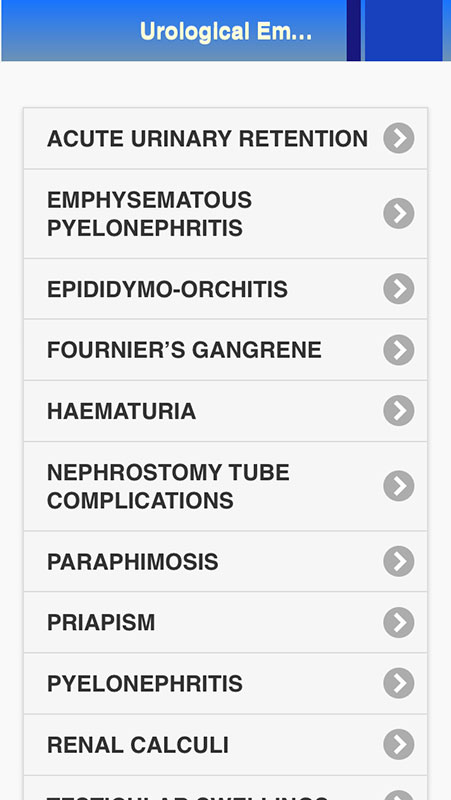Open the PARAPHIMOSIS list item
The height and width of the screenshot is (800, 451).
point(225,561)
